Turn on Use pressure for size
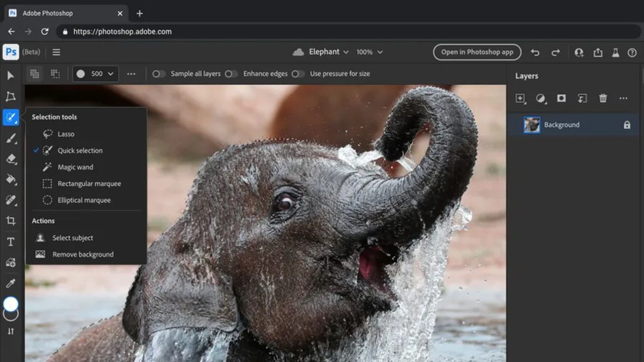This screenshot has height=362, width=644. [x=298, y=74]
